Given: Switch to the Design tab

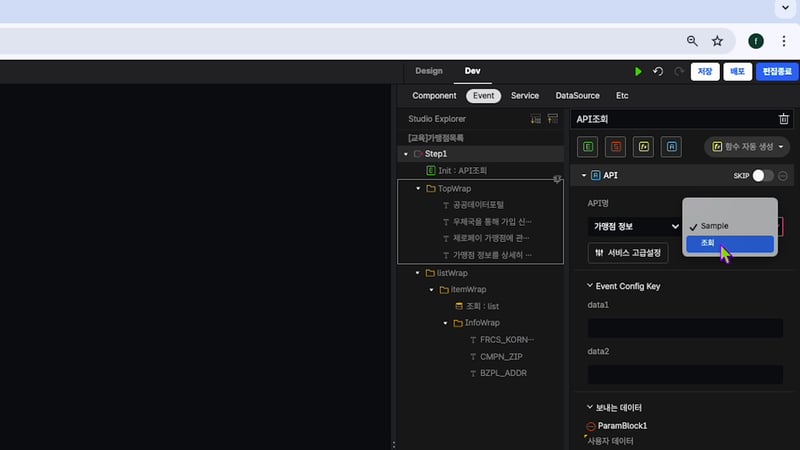Looking at the screenshot, I should click(429, 71).
